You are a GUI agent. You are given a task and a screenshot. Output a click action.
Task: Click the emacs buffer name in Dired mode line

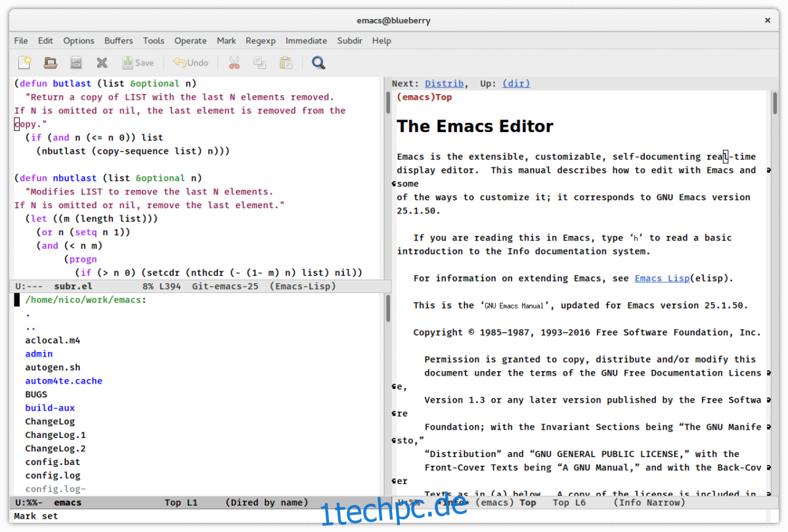pos(68,502)
